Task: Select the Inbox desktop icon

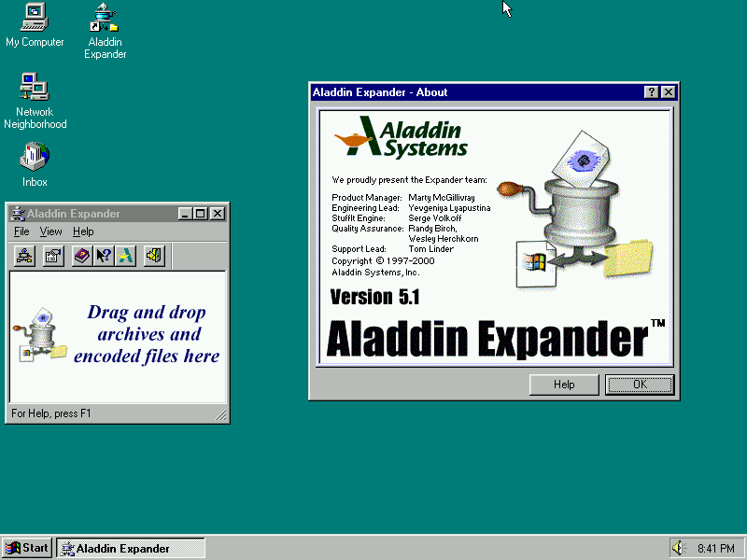Action: click(x=35, y=164)
